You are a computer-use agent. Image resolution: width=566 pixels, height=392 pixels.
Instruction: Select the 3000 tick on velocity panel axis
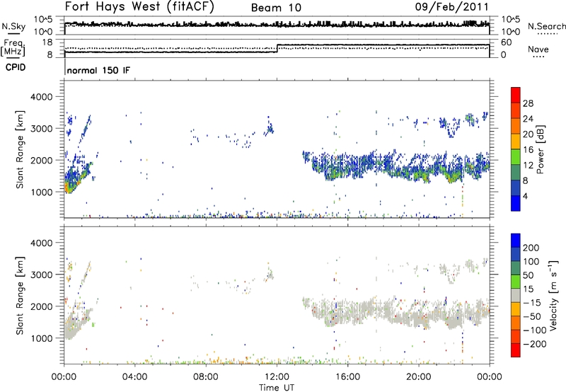click(41, 275)
